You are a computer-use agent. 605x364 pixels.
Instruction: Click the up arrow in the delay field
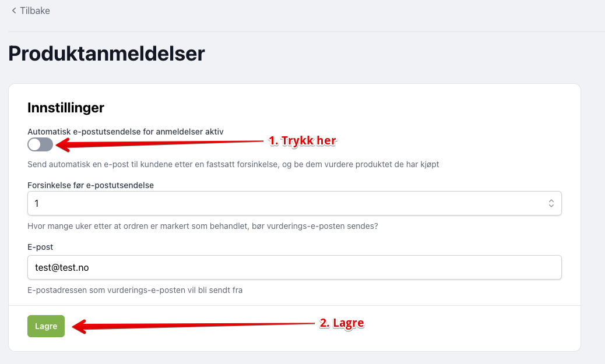[x=551, y=200]
